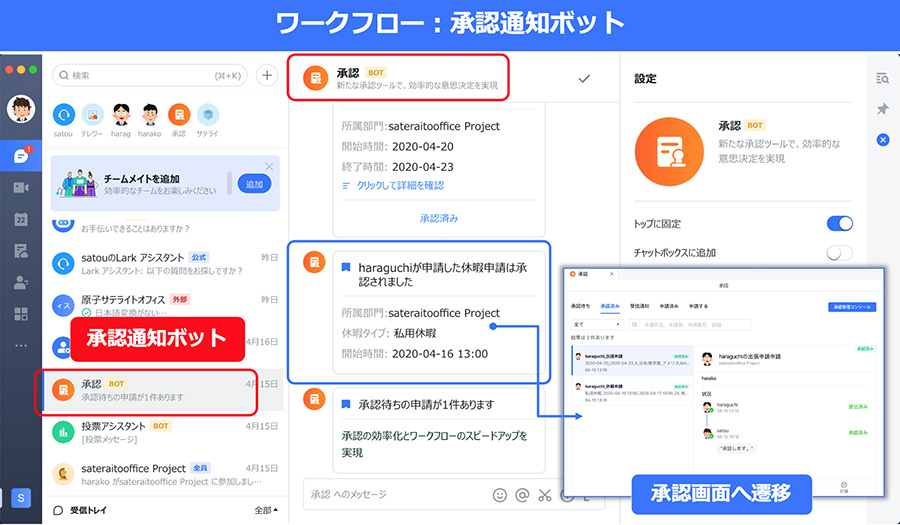Open the haraguchi 休暇申請 approved message card
The width and height of the screenshot is (900, 525).
(x=439, y=313)
